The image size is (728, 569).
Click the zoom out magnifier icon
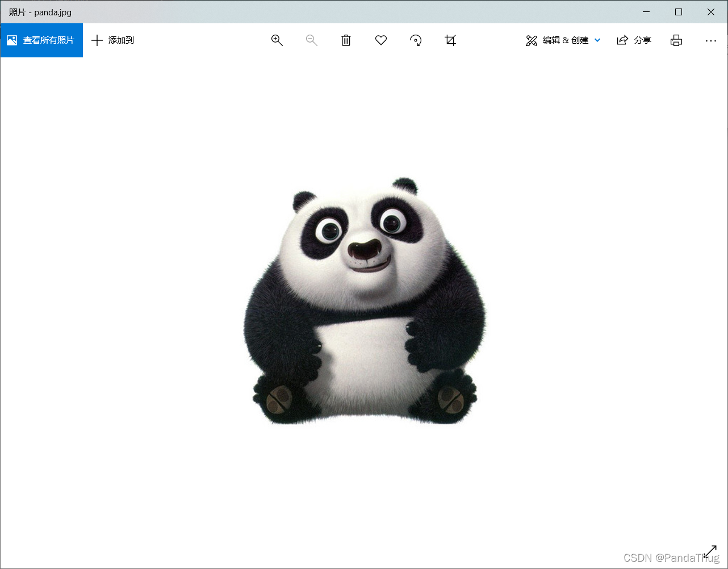[x=312, y=40]
